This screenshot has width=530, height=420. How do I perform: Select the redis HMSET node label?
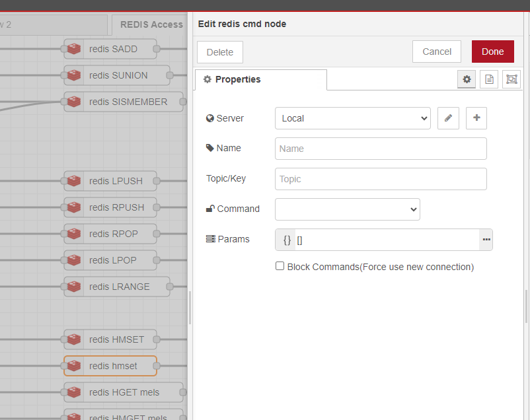click(116, 339)
